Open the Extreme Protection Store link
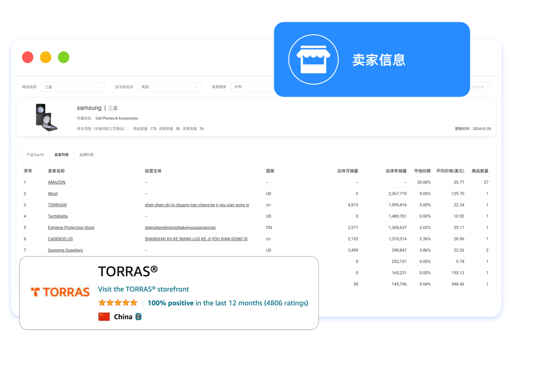Screen dimensions: 537x392 [71, 228]
